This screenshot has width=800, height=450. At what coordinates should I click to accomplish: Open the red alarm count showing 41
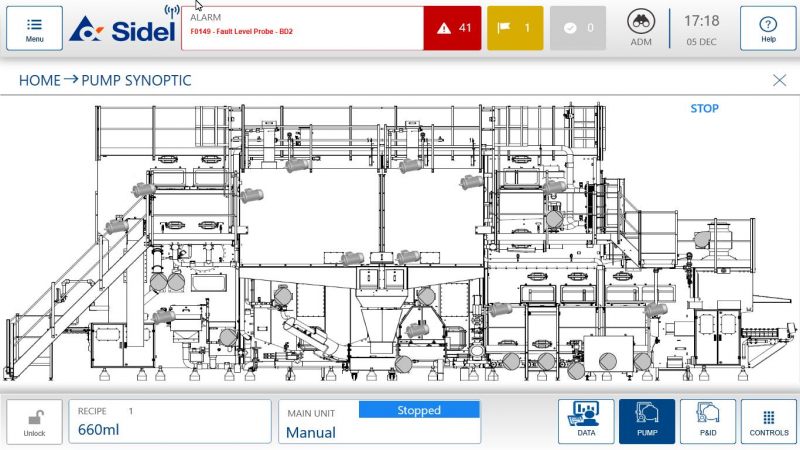(x=452, y=28)
